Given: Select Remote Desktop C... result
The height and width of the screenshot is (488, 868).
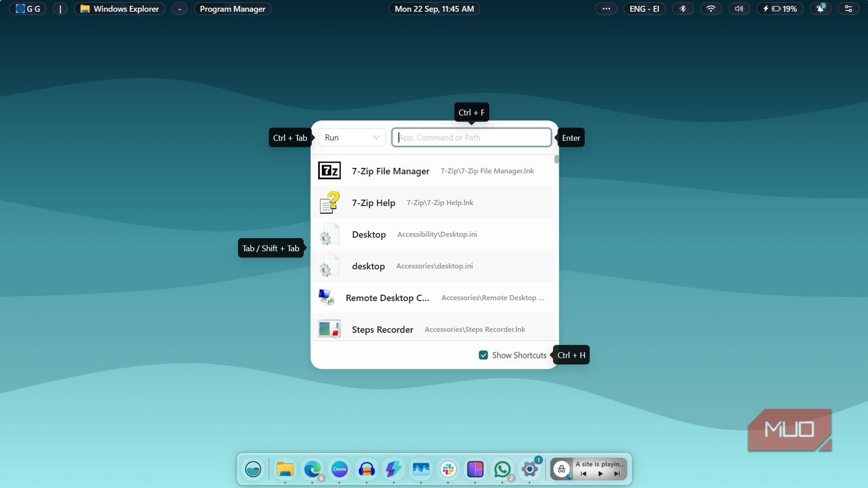Looking at the screenshot, I should coord(433,298).
